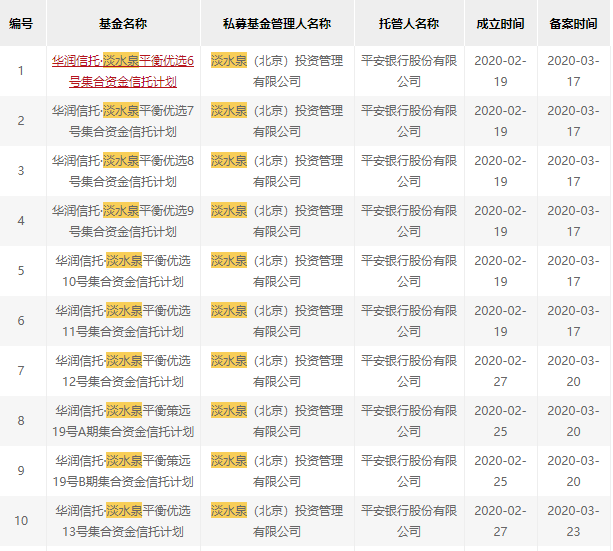This screenshot has width=613, height=551.
Task: Click filing date 2020-03-17 in row 2
Action: click(574, 121)
